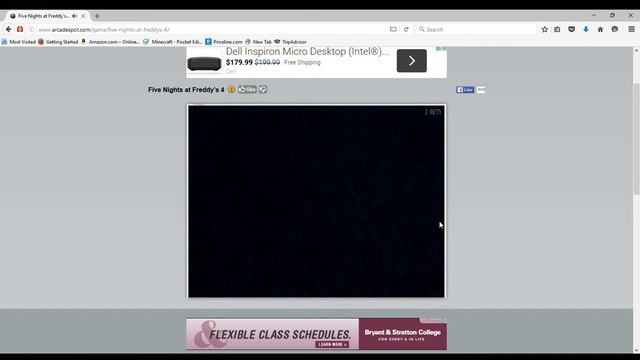
Task: Click the Learn More button on college ad
Action: coord(332,344)
